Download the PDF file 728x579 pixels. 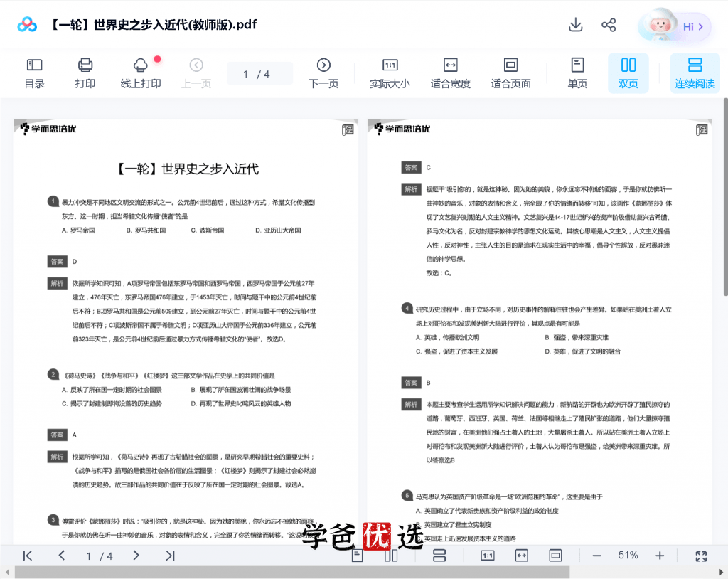(x=575, y=25)
